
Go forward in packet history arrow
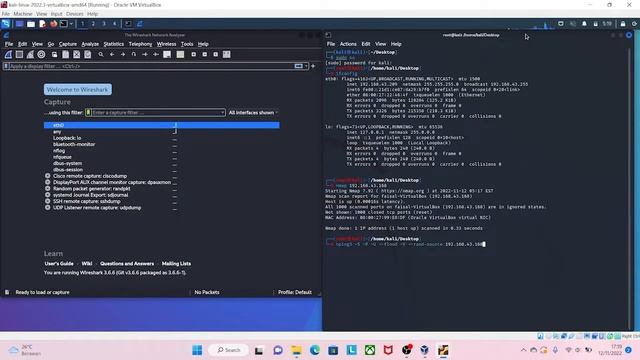pyautogui.click(x=123, y=54)
